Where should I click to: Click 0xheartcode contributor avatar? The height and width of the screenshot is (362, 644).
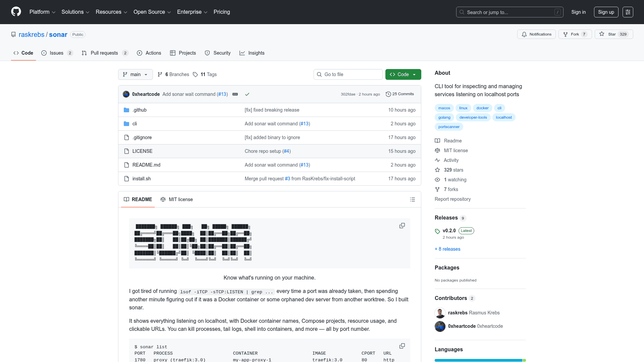tap(440, 326)
